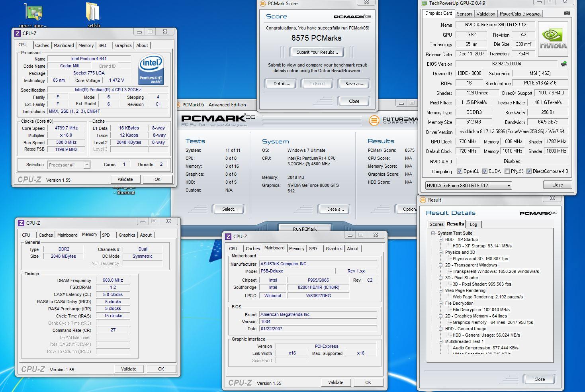Collapse the Web Page Rendering node
The image size is (585, 392).
(x=441, y=290)
